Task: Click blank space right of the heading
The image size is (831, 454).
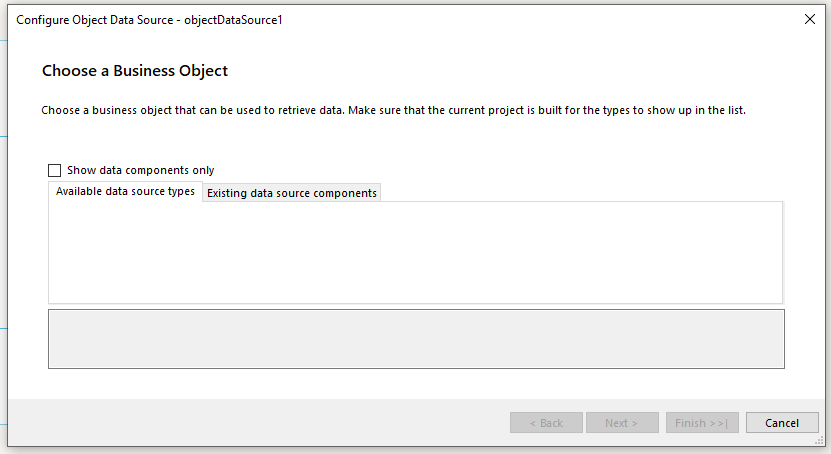Action: click(x=500, y=71)
